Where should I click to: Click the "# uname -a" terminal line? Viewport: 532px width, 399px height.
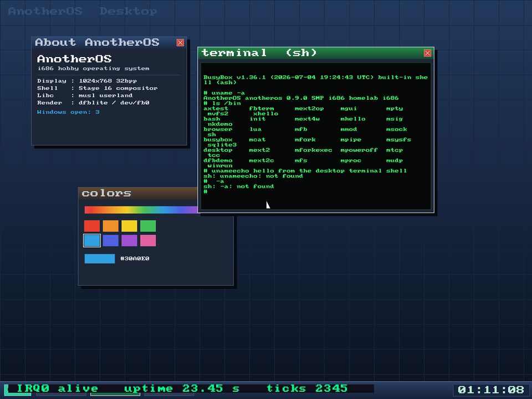224,93
